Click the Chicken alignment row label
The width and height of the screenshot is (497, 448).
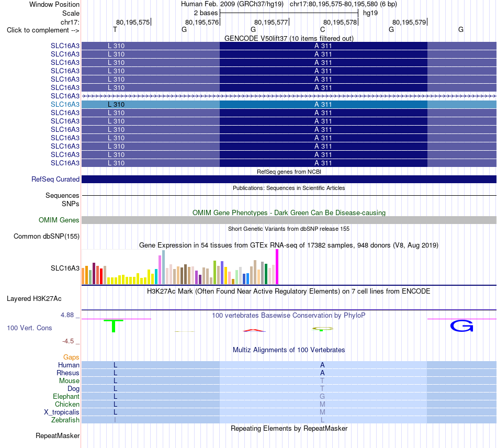click(67, 404)
